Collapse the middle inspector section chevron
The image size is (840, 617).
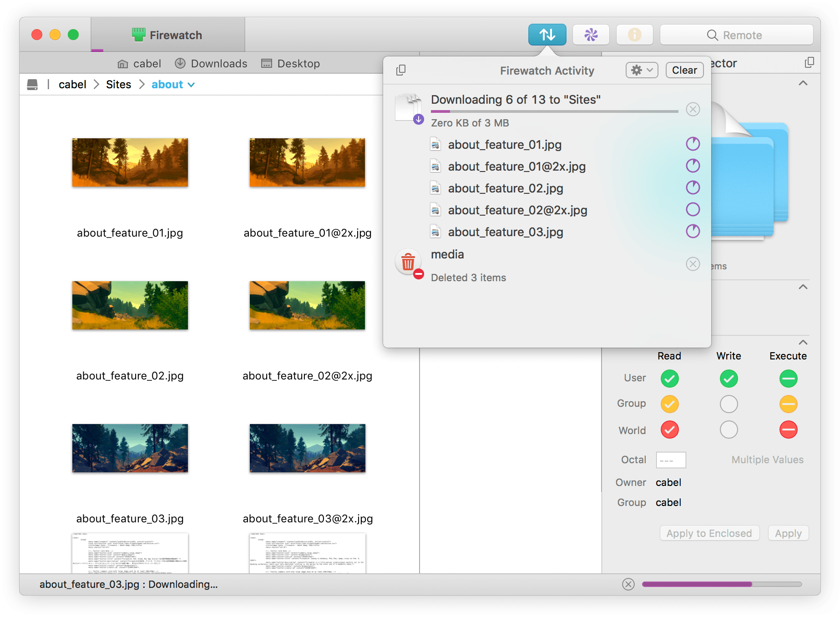click(x=803, y=287)
